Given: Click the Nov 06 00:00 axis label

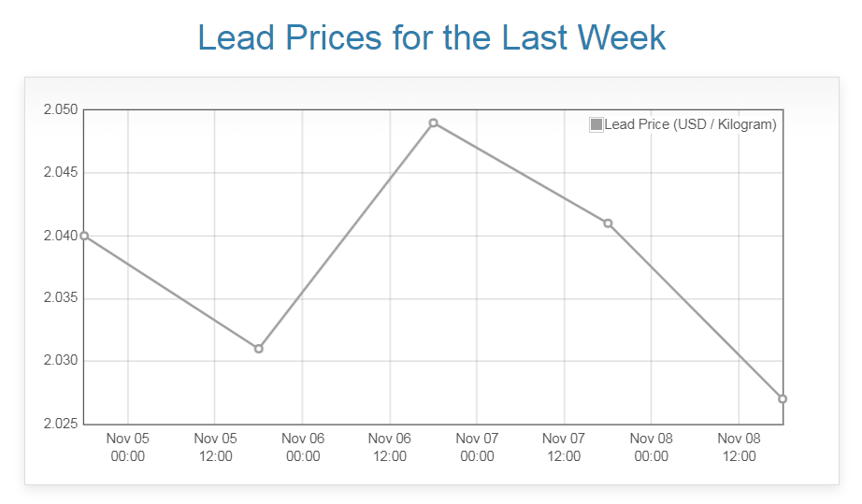Looking at the screenshot, I should [x=303, y=447].
